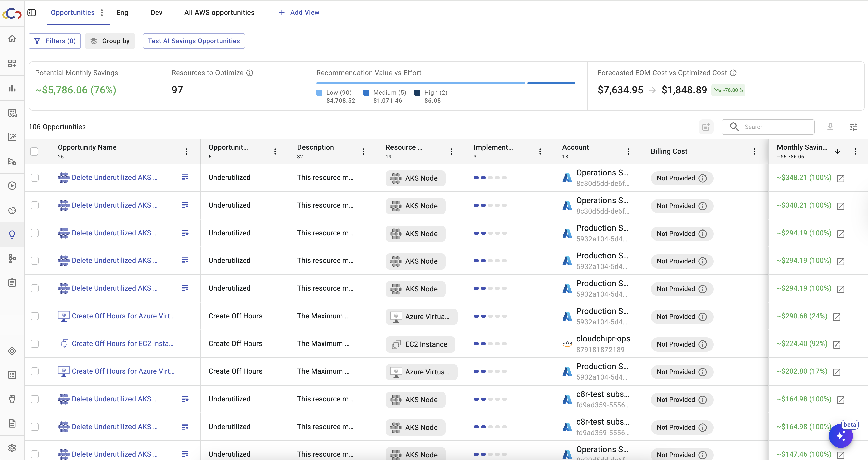Screen dimensions: 868x460
Task: Open the Group by dropdown
Action: (x=110, y=41)
